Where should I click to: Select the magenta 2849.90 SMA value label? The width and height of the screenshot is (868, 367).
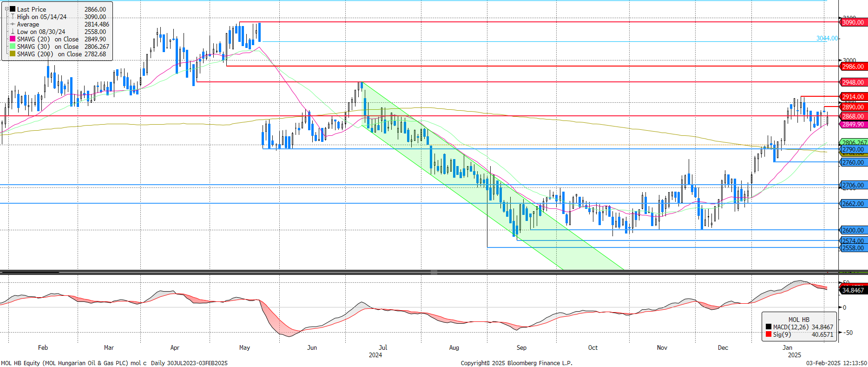click(x=853, y=124)
